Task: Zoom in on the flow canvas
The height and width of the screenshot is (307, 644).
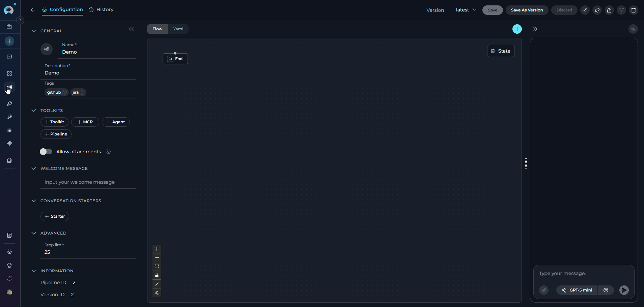Action: 157,249
